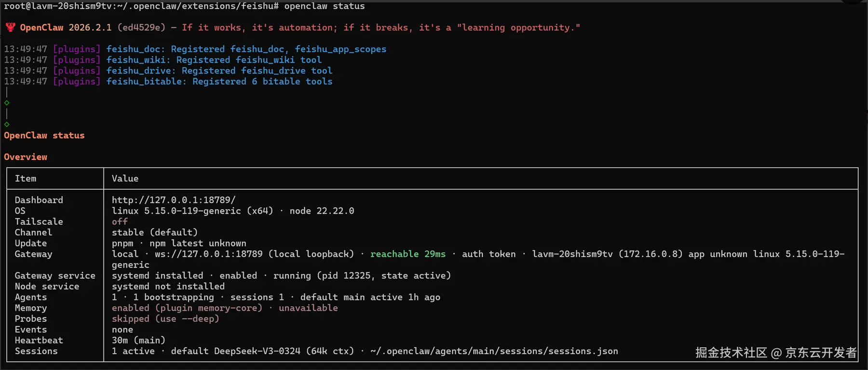Click the red lobster OpenClaw icon
The image size is (868, 370).
point(10,27)
